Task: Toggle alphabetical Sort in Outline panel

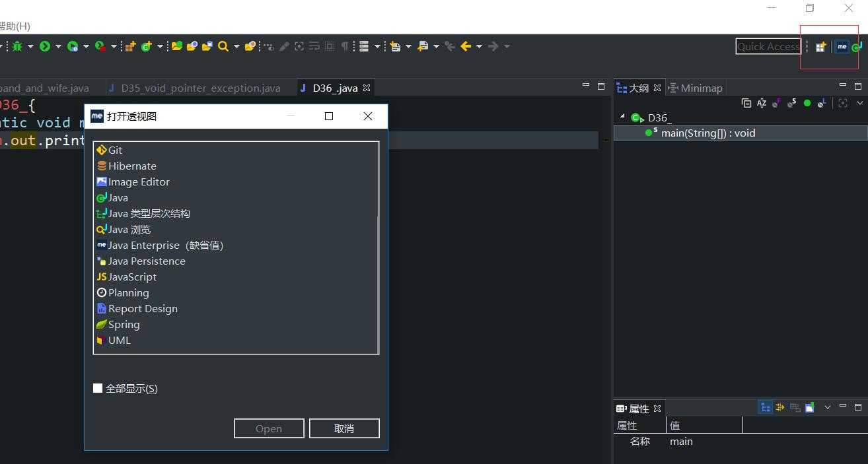Action: tap(762, 103)
